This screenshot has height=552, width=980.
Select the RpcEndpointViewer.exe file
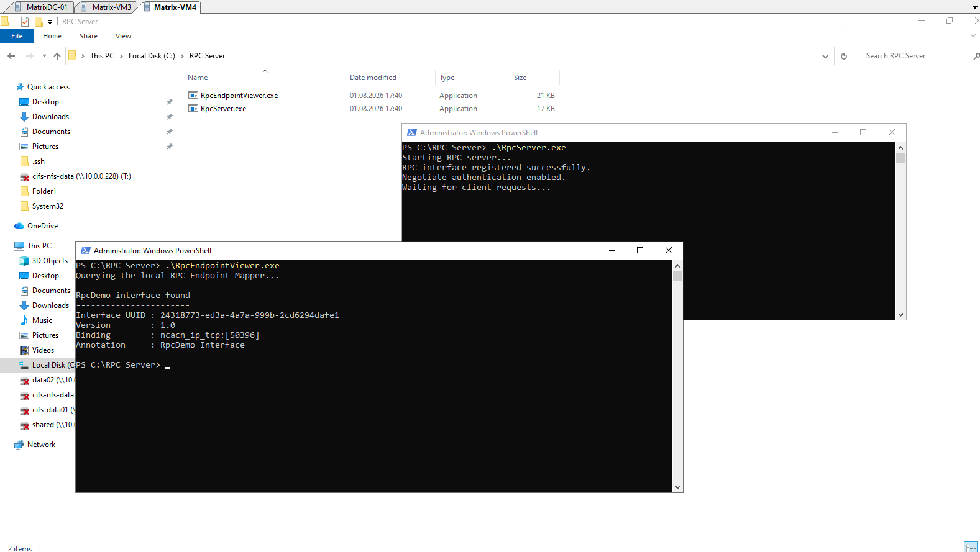(x=239, y=96)
